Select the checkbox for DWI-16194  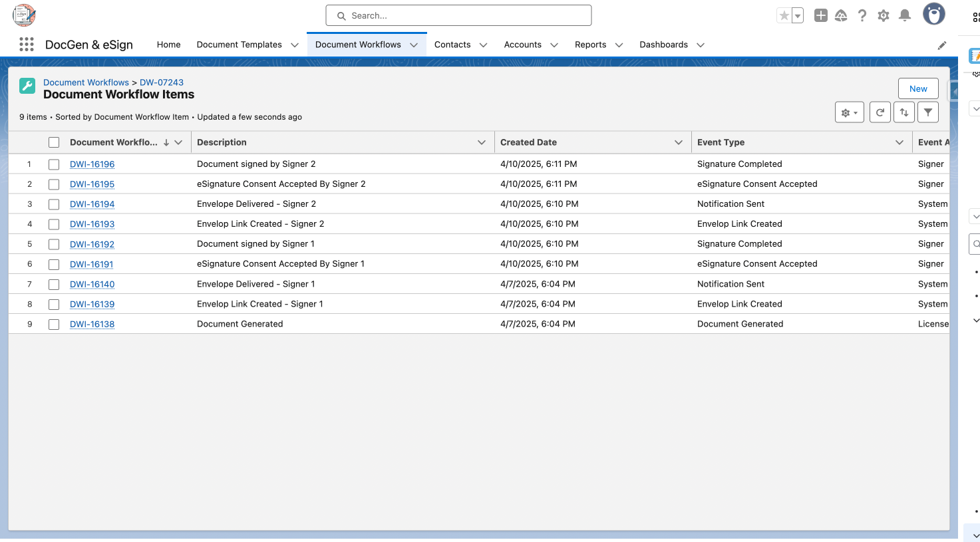(x=54, y=204)
